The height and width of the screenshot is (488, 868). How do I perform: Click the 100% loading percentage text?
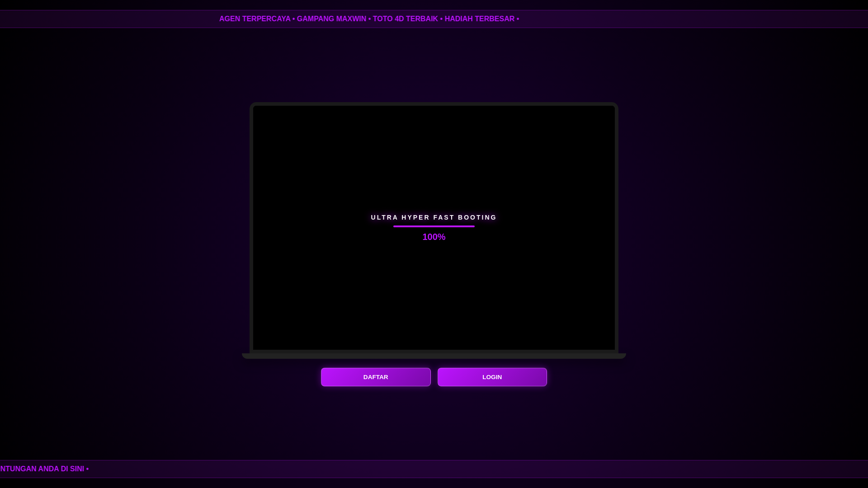click(x=434, y=237)
